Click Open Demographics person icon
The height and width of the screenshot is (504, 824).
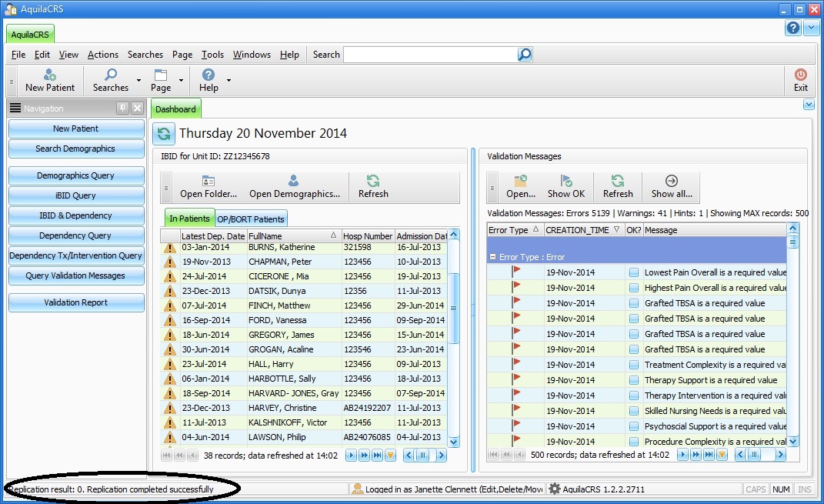coord(294,182)
